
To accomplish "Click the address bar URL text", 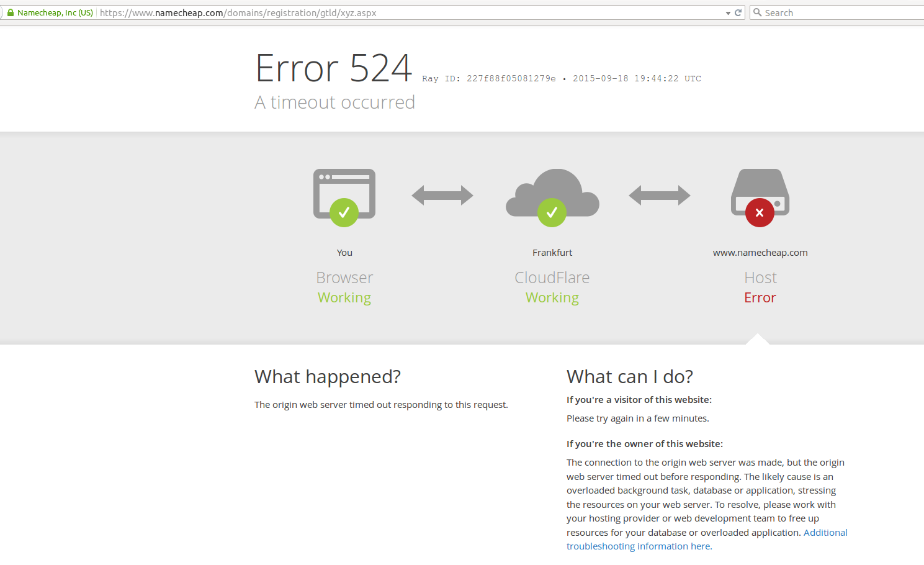I will click(x=238, y=12).
